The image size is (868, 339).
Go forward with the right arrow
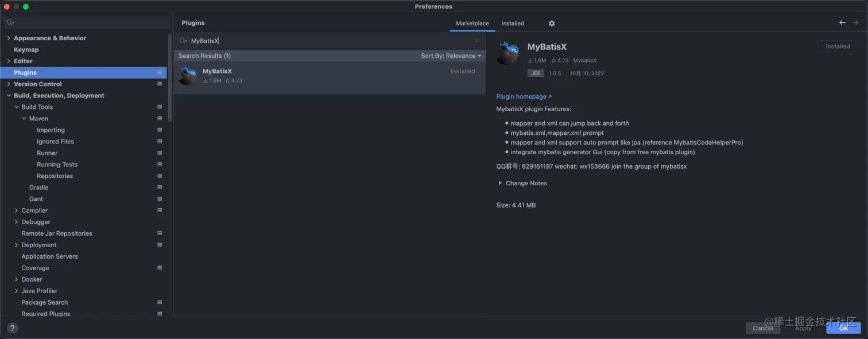pos(855,22)
